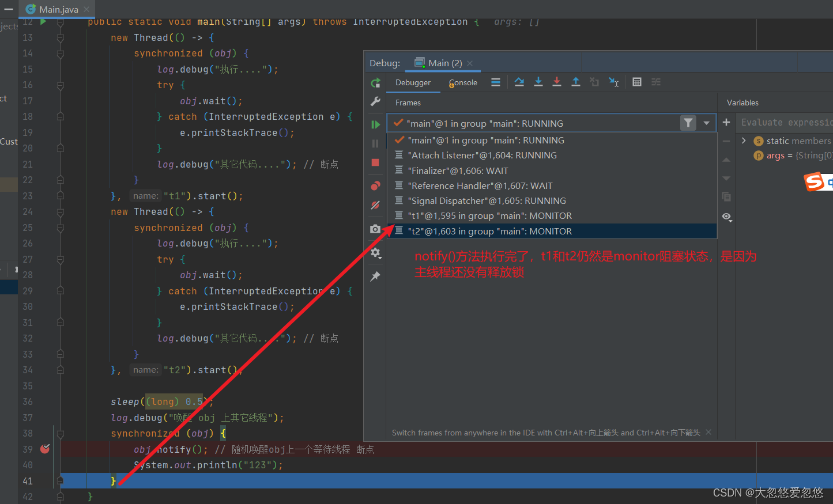Click the blue Step Into icon
Screen dimensions: 833x504
pyautogui.click(x=538, y=82)
